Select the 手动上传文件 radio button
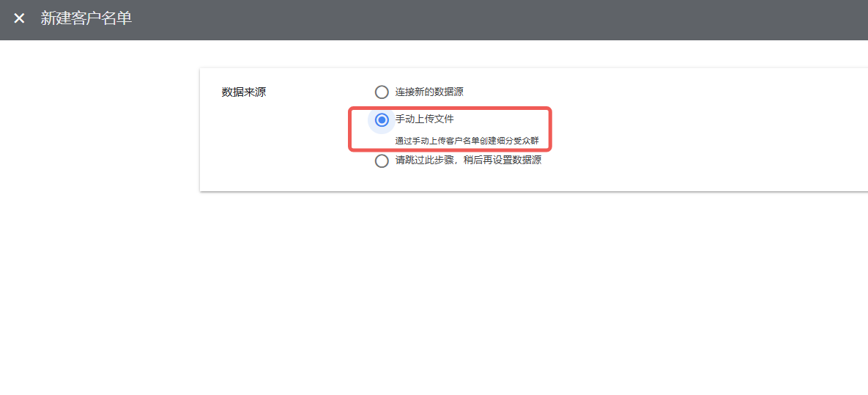This screenshot has height=395, width=868. pyautogui.click(x=382, y=119)
